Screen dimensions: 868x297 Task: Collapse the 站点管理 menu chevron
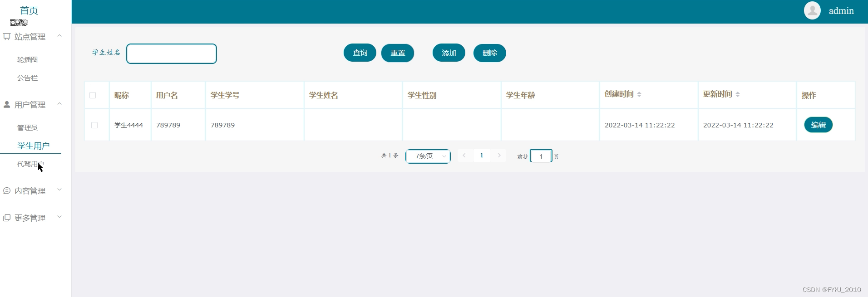[x=59, y=35]
